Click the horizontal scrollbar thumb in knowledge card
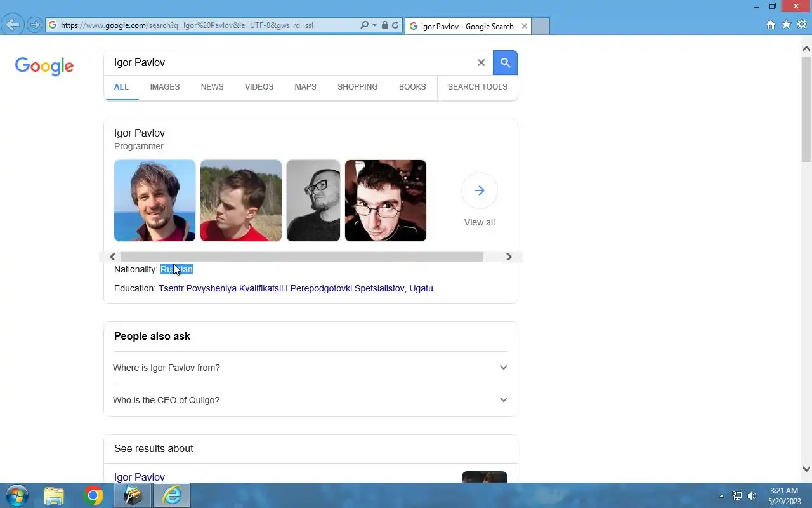812x508 pixels. point(301,257)
